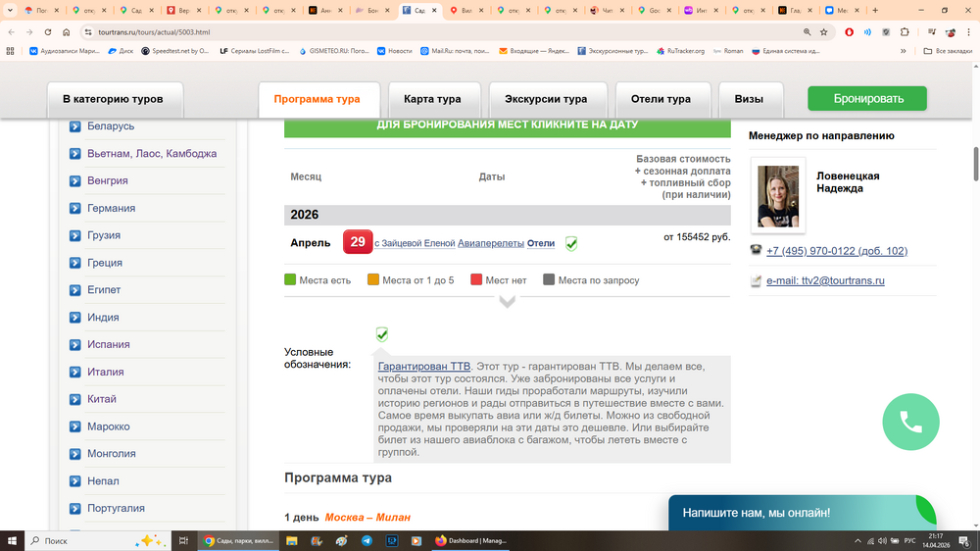The image size is (980, 551).
Task: Open Telegram from the Windows taskbar
Action: 367,540
